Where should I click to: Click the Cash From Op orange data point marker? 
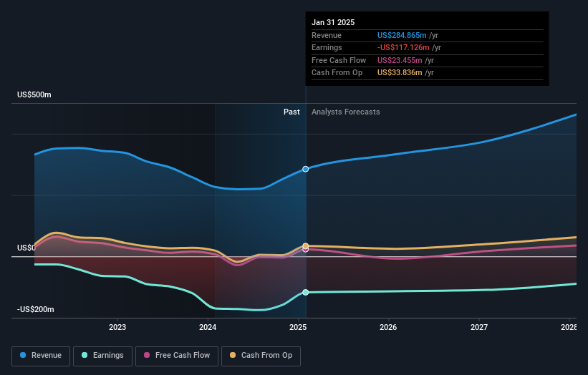point(306,245)
